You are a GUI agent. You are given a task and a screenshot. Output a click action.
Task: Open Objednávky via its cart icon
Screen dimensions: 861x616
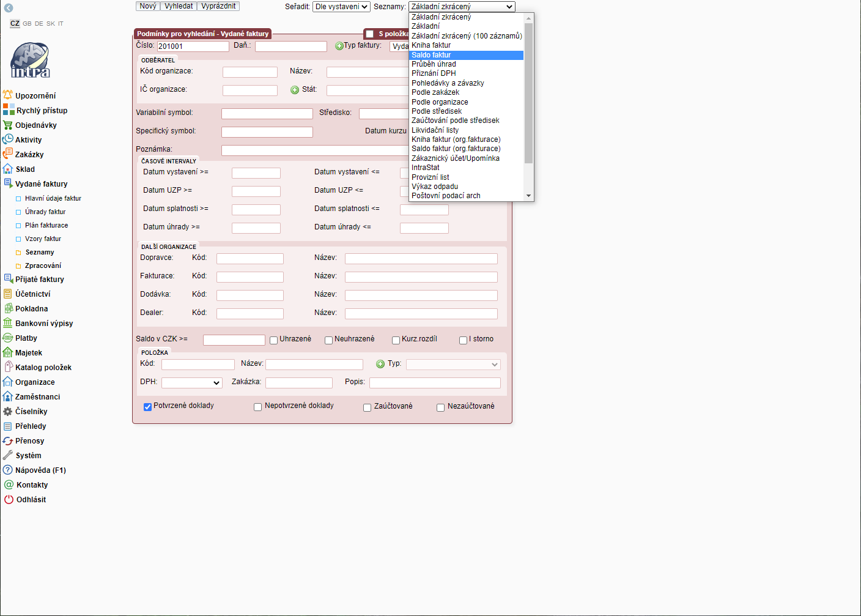click(7, 125)
